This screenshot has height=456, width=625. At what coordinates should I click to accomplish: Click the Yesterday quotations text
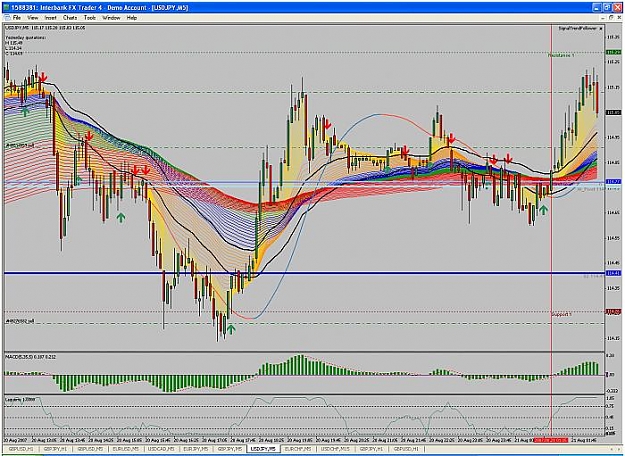tap(26, 37)
